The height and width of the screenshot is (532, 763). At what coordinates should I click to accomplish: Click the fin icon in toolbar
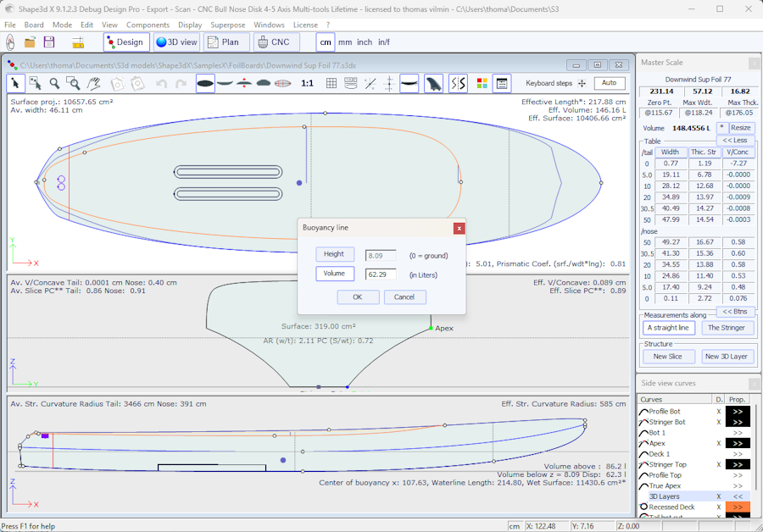pos(433,83)
